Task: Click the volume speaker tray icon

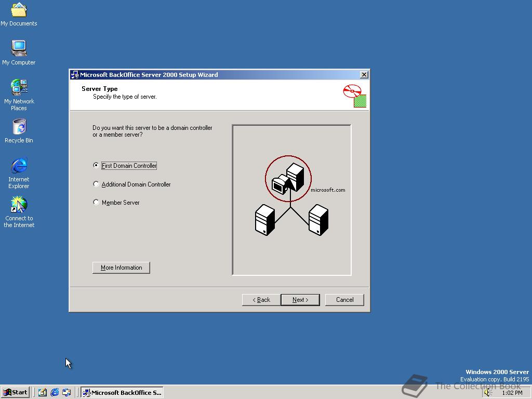Action: [x=487, y=393]
